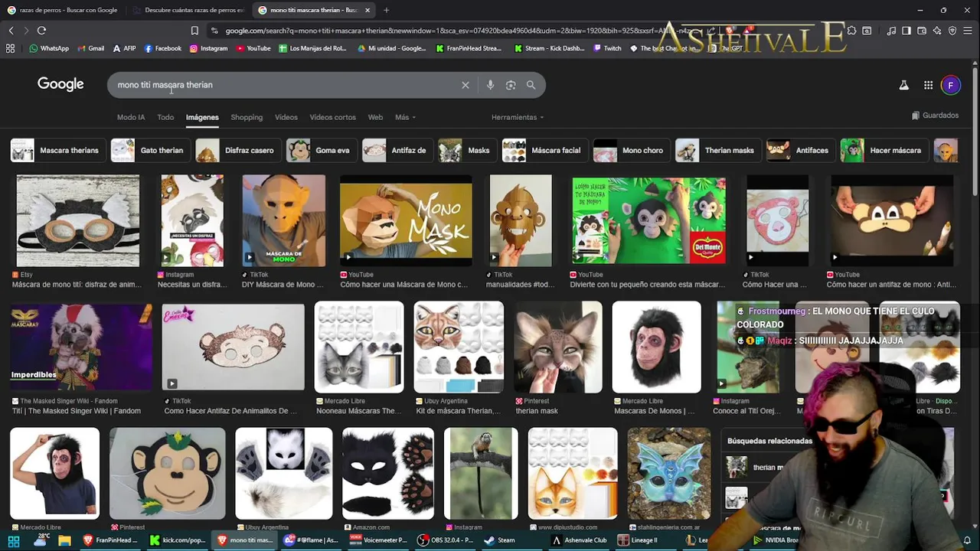Open Pinterest therian mask thumbnail

558,347
